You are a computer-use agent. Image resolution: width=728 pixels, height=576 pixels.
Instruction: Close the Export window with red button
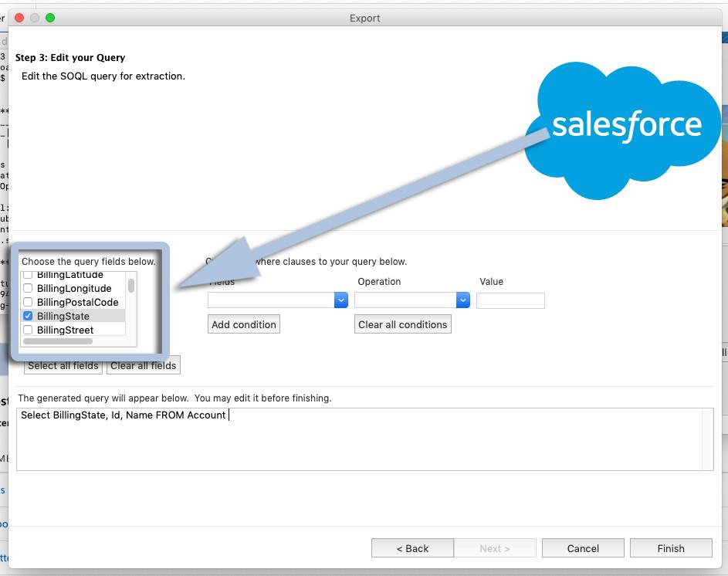[20, 18]
